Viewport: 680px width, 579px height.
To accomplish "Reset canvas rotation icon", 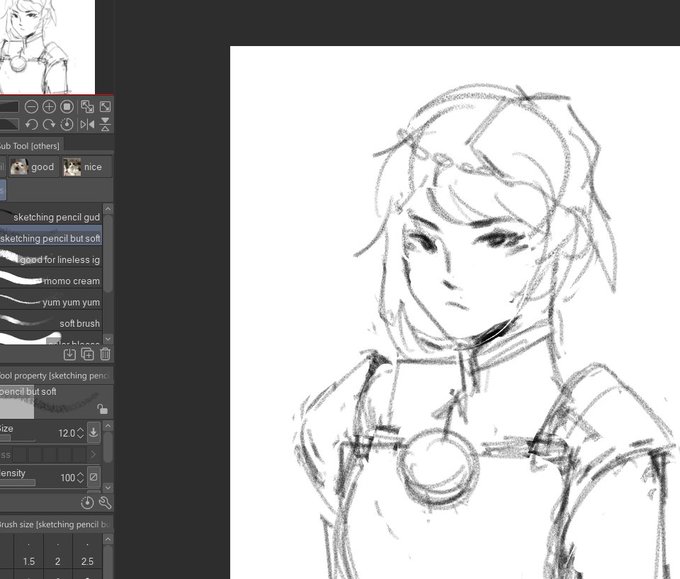I will [x=67, y=125].
